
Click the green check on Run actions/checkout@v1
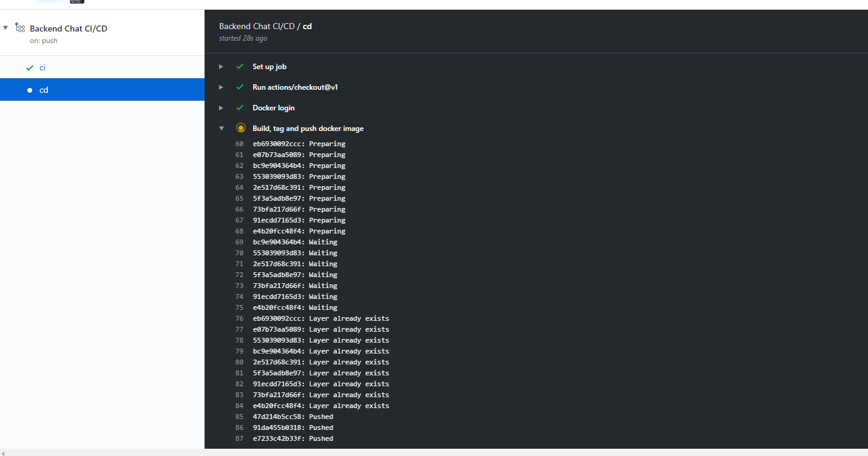[240, 87]
